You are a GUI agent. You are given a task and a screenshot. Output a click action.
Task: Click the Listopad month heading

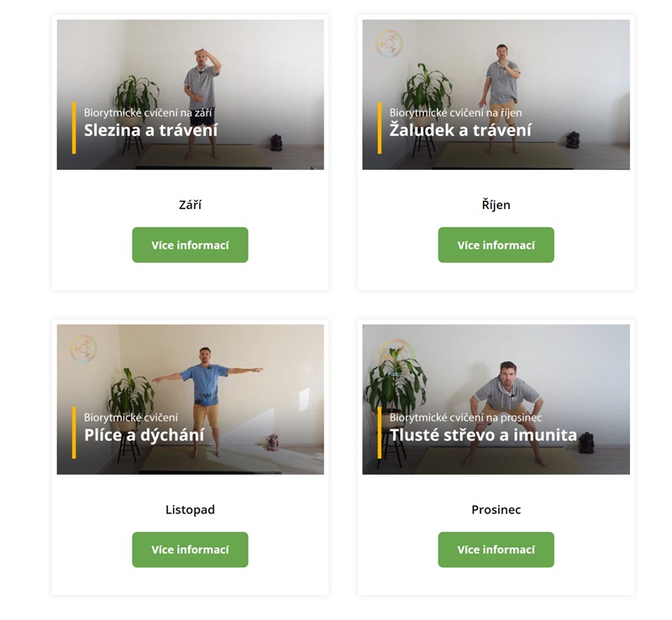pyautogui.click(x=190, y=510)
